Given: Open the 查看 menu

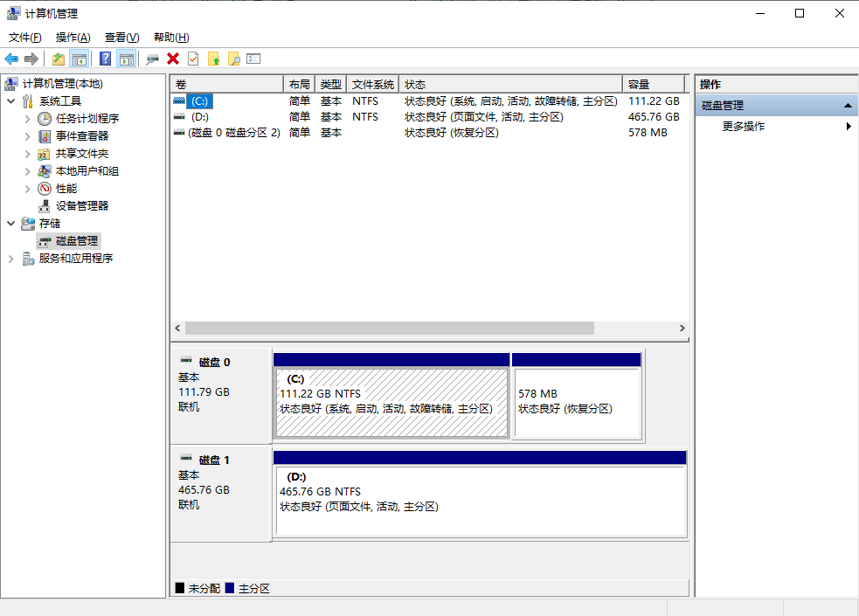Looking at the screenshot, I should (121, 38).
